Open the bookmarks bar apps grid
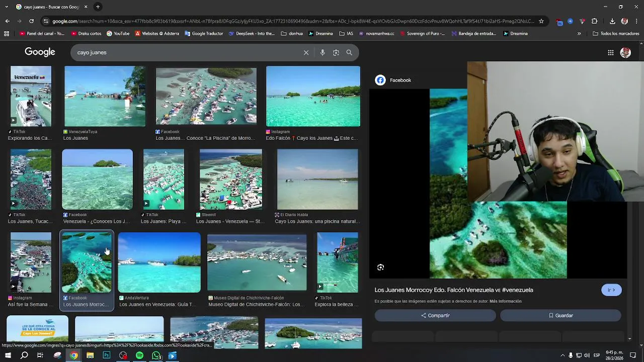This screenshot has width=644, height=362. click(x=7, y=34)
